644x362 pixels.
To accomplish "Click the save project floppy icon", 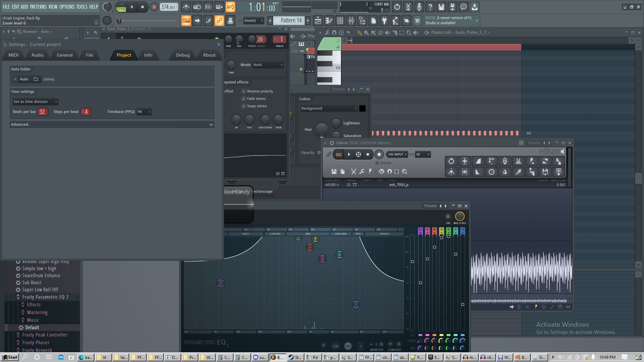I will [441, 7].
